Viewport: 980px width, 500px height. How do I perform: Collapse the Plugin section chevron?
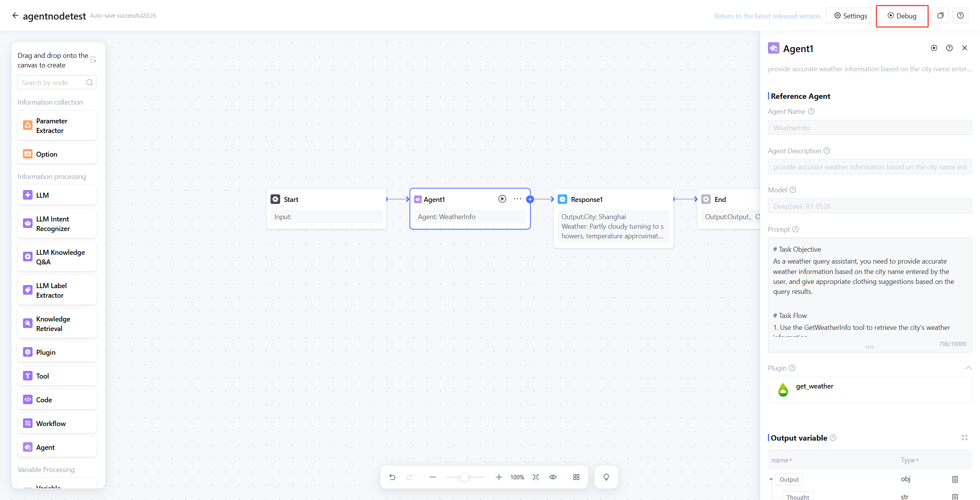point(968,368)
